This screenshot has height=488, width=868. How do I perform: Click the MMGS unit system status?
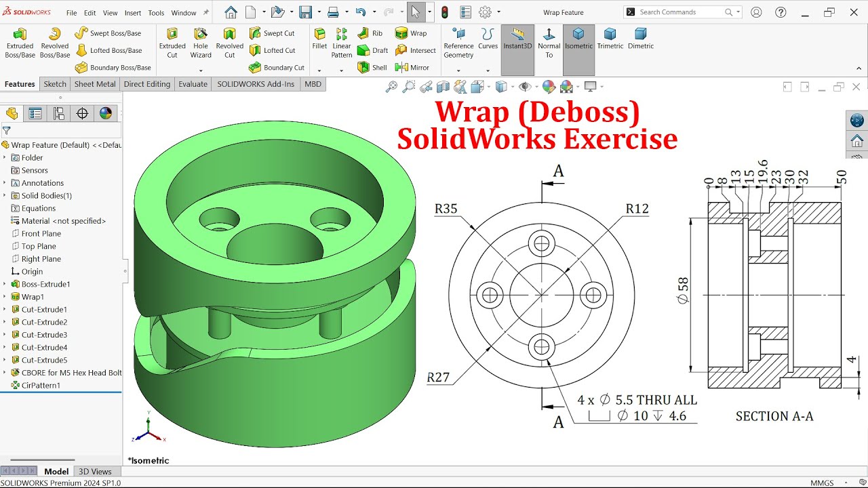[822, 483]
